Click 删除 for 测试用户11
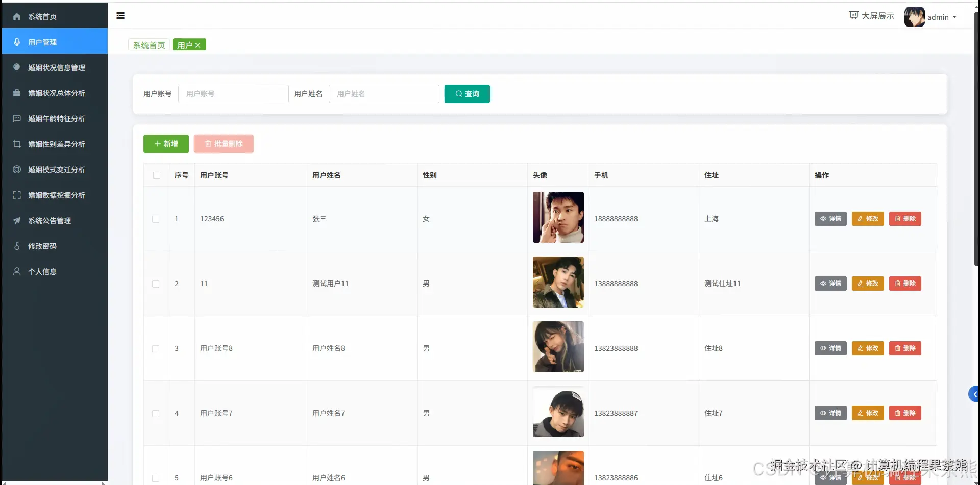The width and height of the screenshot is (980, 485). [x=905, y=284]
